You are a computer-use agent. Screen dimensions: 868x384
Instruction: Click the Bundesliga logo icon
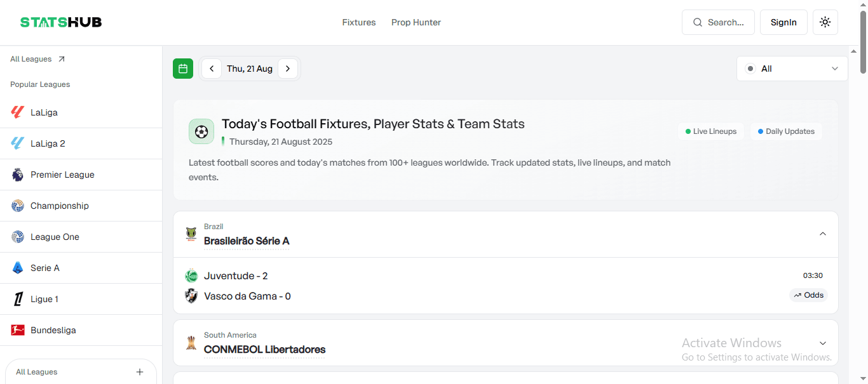[x=18, y=330]
